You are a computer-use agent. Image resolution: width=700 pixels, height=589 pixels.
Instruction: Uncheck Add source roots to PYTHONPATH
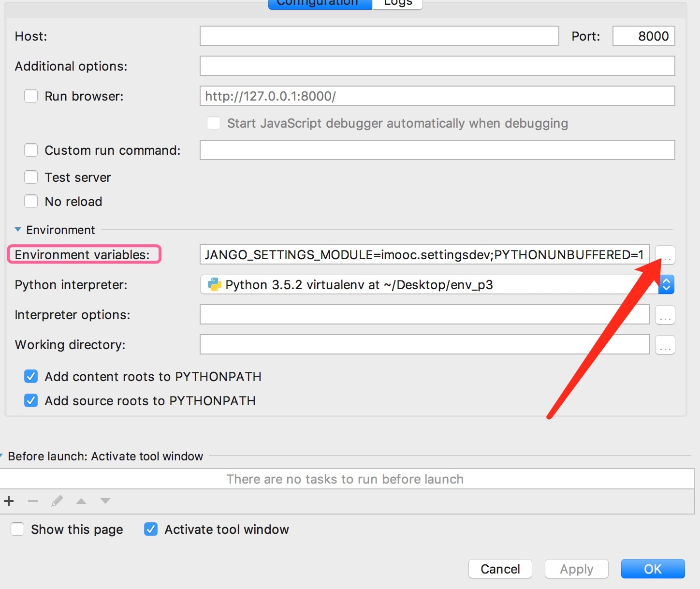coord(31,401)
